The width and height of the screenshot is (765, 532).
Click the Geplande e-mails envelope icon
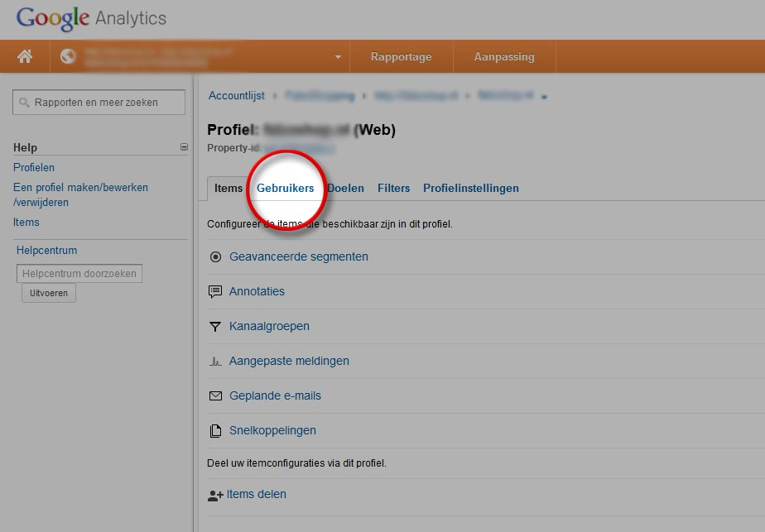215,396
